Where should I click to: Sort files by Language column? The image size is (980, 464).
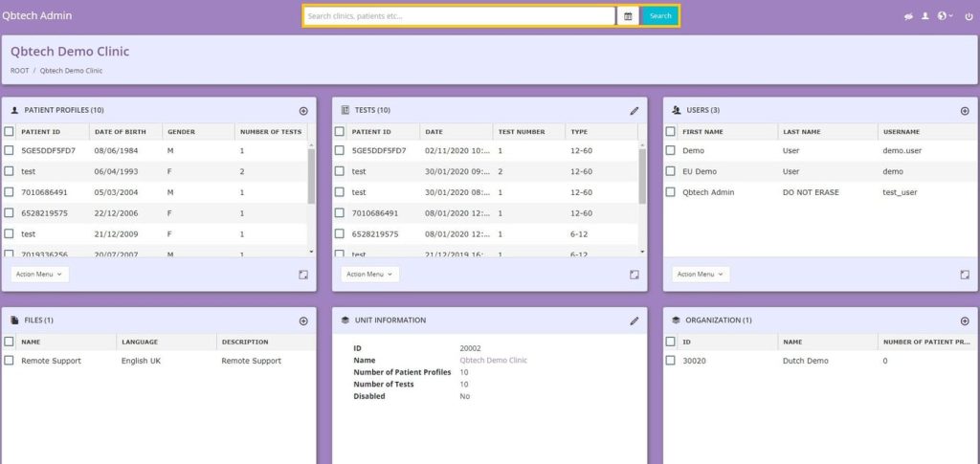(x=140, y=342)
